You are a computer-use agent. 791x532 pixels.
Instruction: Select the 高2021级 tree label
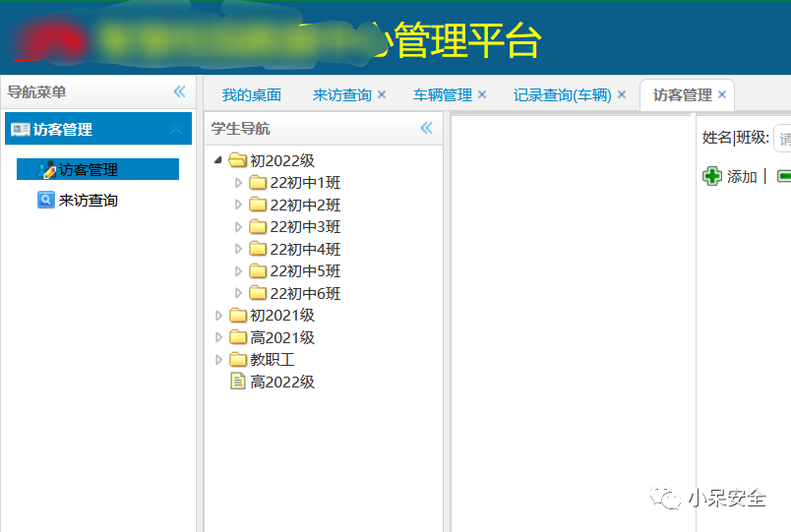coord(282,337)
